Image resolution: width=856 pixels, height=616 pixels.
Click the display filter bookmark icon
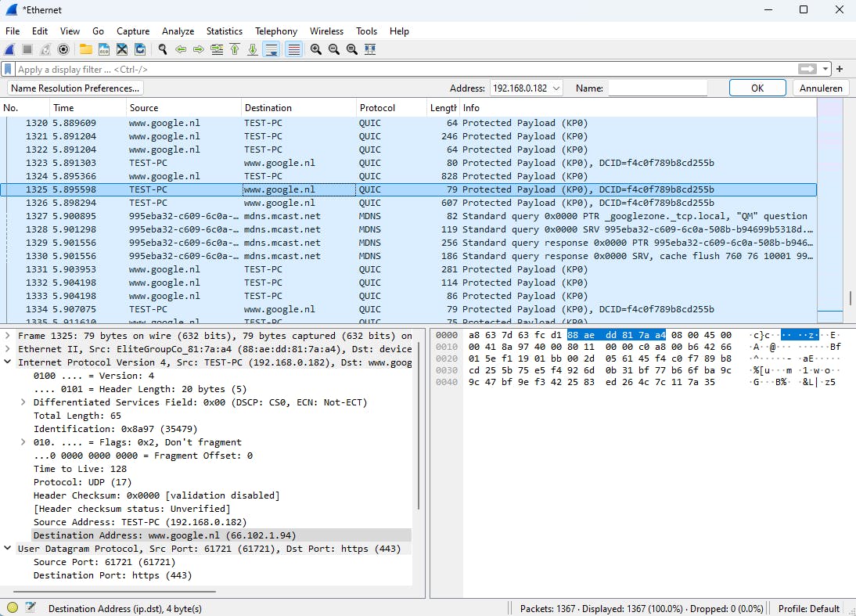8,70
